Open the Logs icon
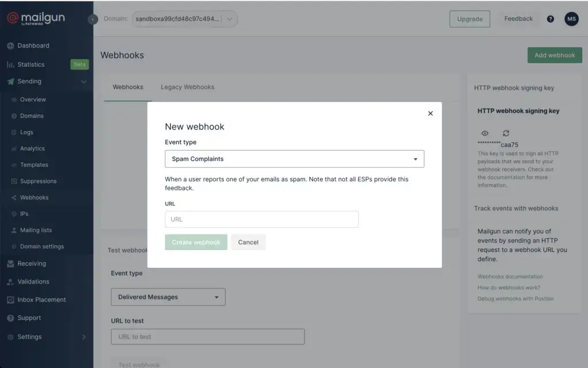This screenshot has width=588, height=368. click(14, 132)
